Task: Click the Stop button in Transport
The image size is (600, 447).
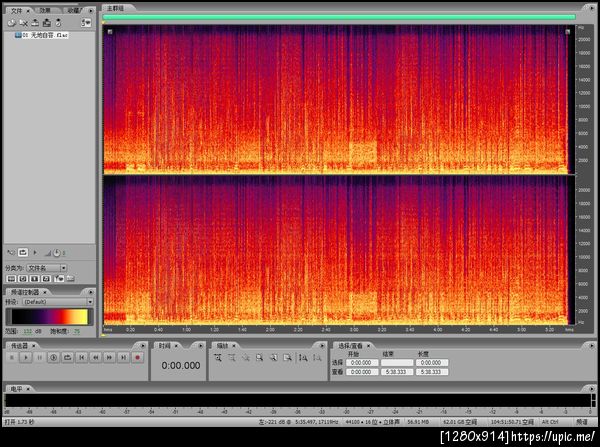Action: coord(12,357)
